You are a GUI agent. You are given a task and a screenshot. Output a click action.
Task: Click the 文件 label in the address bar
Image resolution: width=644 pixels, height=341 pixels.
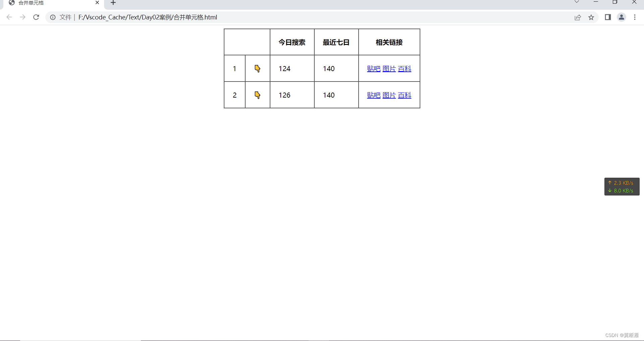65,17
